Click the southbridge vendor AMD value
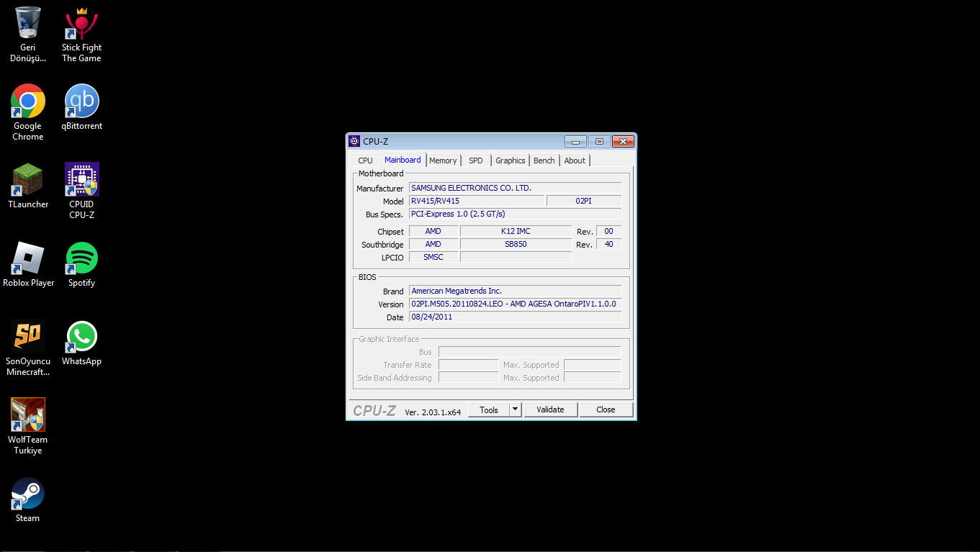 coord(433,244)
